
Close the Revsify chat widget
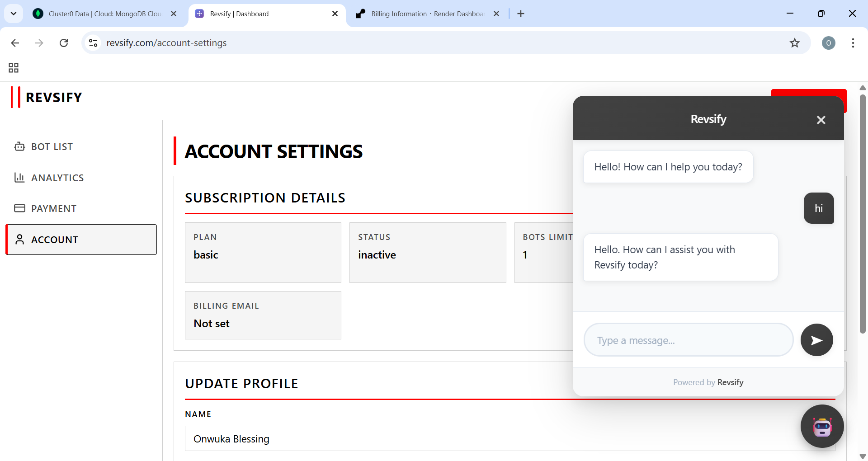821,120
